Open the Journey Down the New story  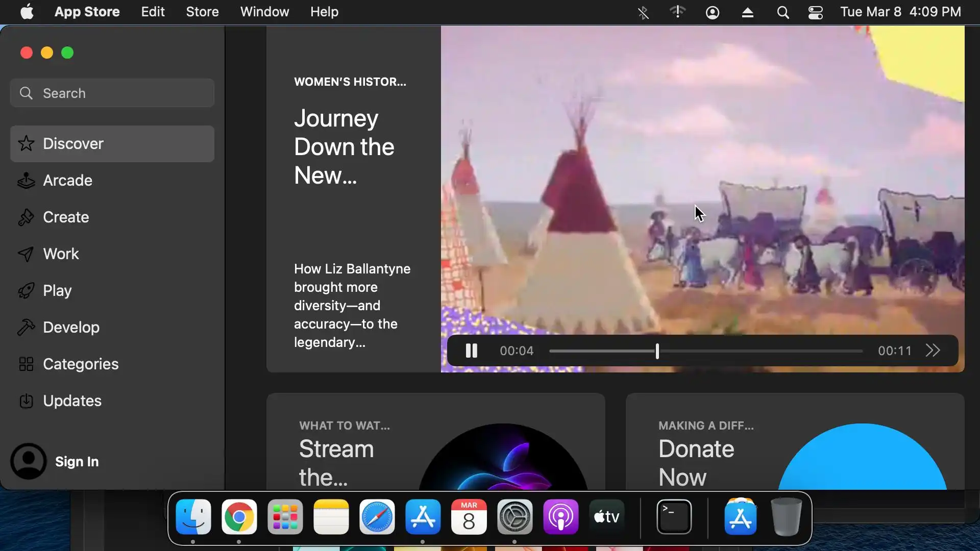(x=344, y=147)
